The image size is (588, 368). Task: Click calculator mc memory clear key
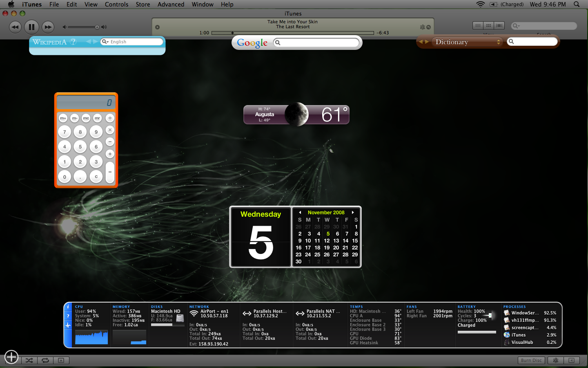click(x=86, y=118)
